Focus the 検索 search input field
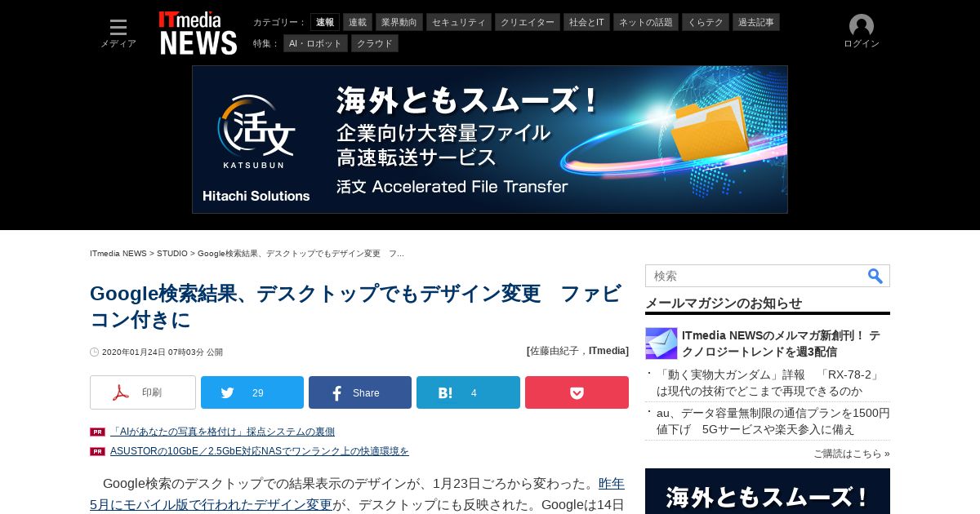 755,276
